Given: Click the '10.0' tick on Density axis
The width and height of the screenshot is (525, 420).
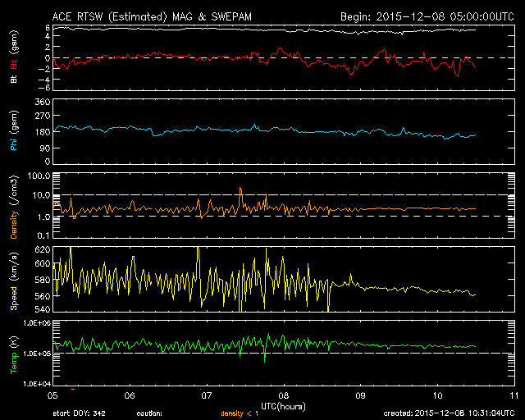Looking at the screenshot, I should tap(41, 195).
